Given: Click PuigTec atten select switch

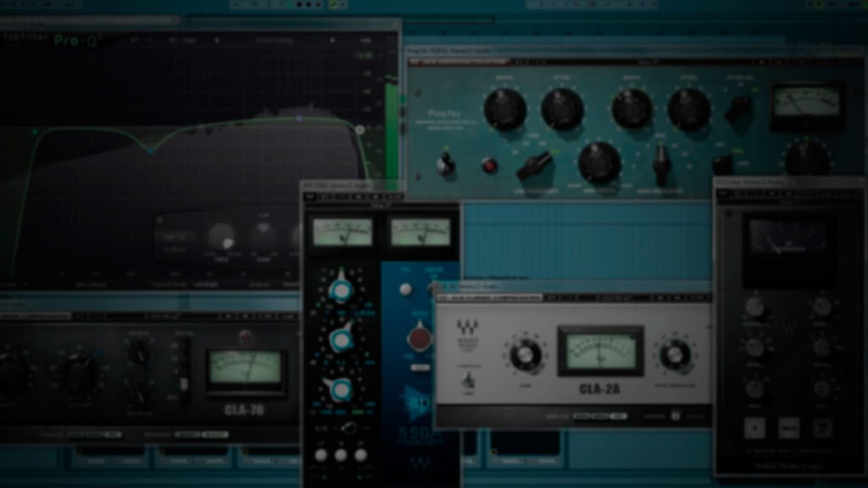Looking at the screenshot, I should coord(739,108).
